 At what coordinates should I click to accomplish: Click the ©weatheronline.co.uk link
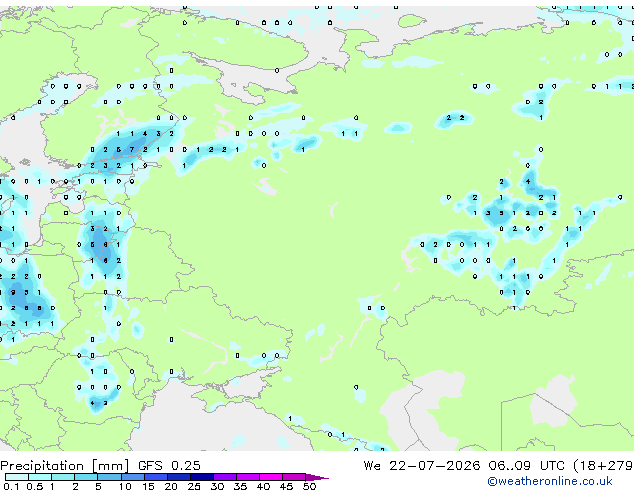click(549, 481)
